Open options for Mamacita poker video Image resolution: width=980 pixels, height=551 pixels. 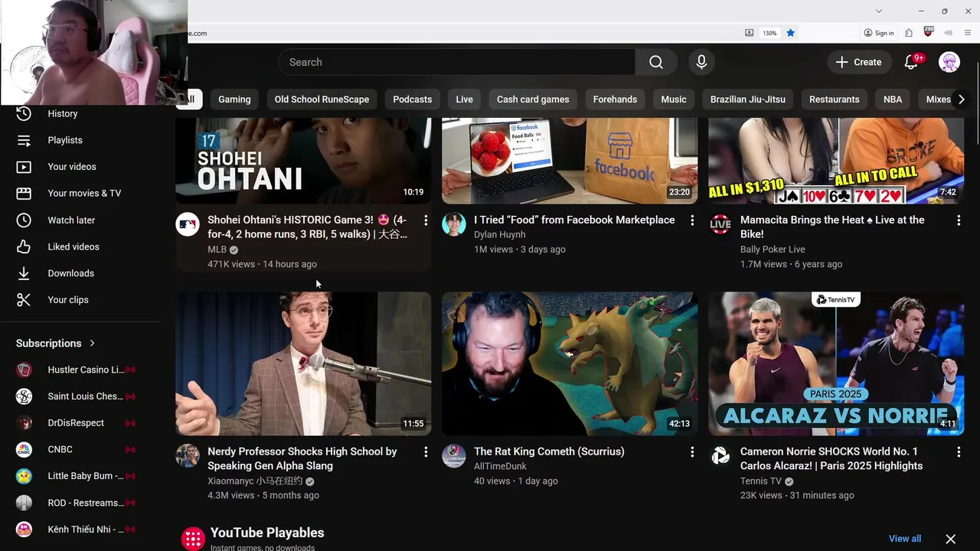pos(959,220)
